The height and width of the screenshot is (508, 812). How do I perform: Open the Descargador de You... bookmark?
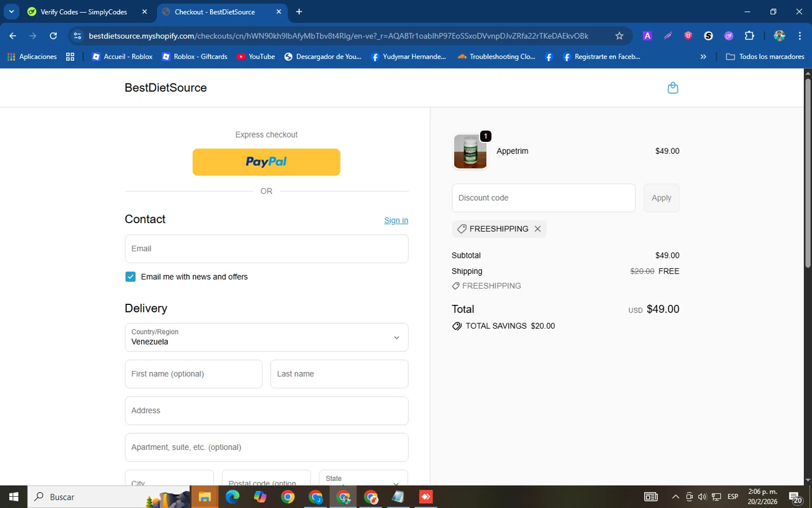coord(323,56)
